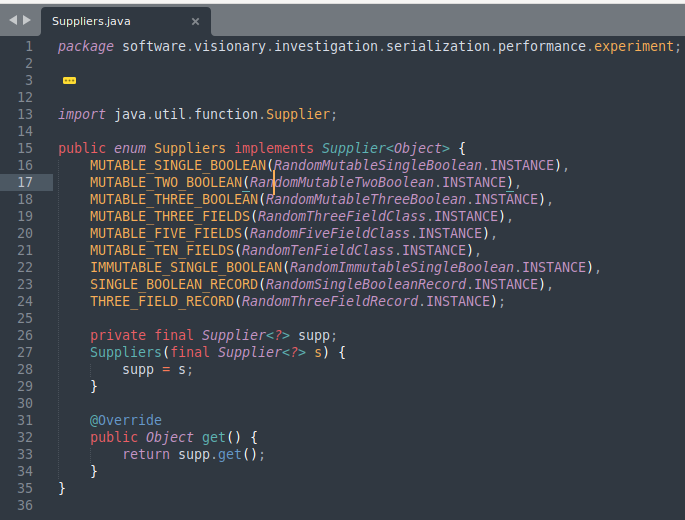The height and width of the screenshot is (520, 685).
Task: Click the '@Override' annotation
Action: (126, 420)
